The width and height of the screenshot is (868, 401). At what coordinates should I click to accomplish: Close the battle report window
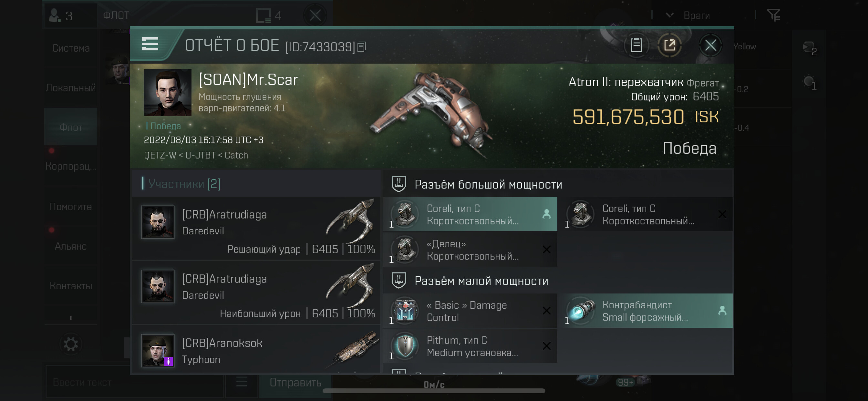point(710,45)
